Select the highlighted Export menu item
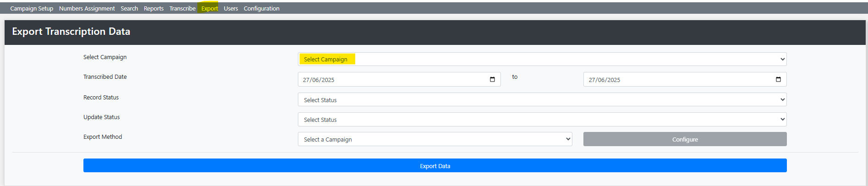This screenshot has width=868, height=186. [209, 8]
